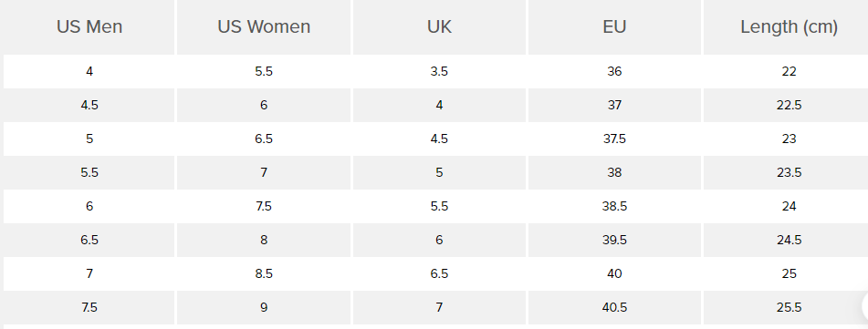The image size is (868, 329).
Task: Select EU size 36 cell
Action: [x=614, y=71]
